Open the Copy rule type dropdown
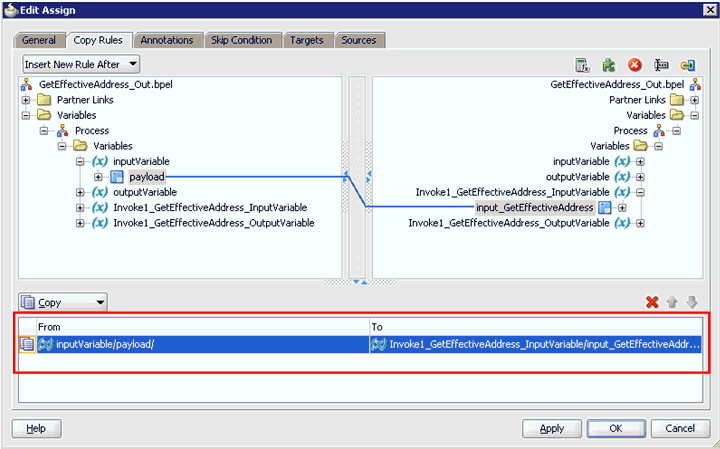This screenshot has width=720, height=449. click(63, 302)
